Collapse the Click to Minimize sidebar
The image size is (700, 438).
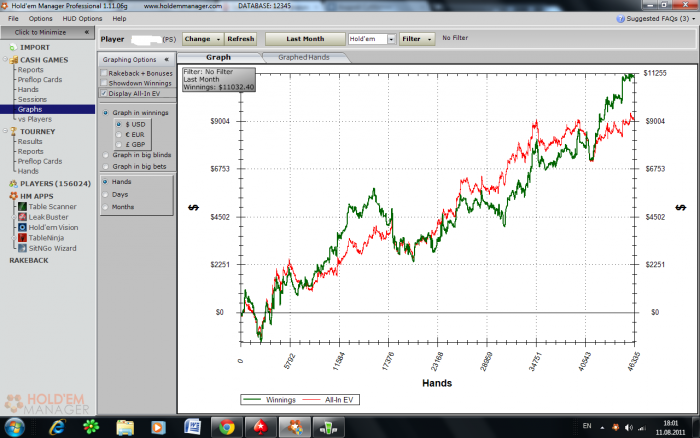(x=87, y=32)
